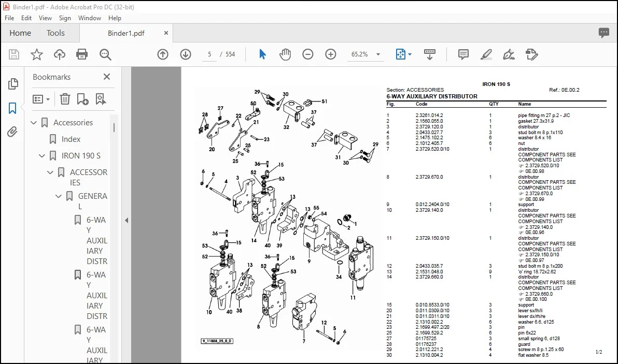Zoom in with plus button
The width and height of the screenshot is (618, 364).
331,54
